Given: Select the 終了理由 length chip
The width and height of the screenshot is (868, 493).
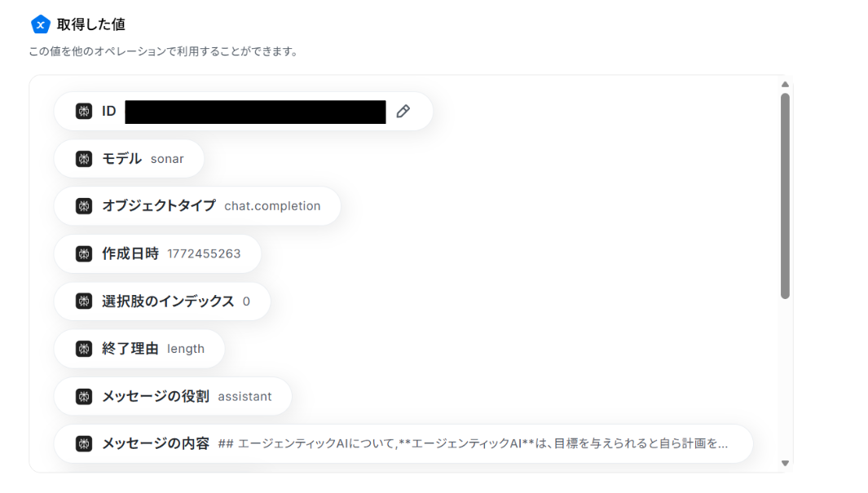Looking at the screenshot, I should [x=152, y=349].
